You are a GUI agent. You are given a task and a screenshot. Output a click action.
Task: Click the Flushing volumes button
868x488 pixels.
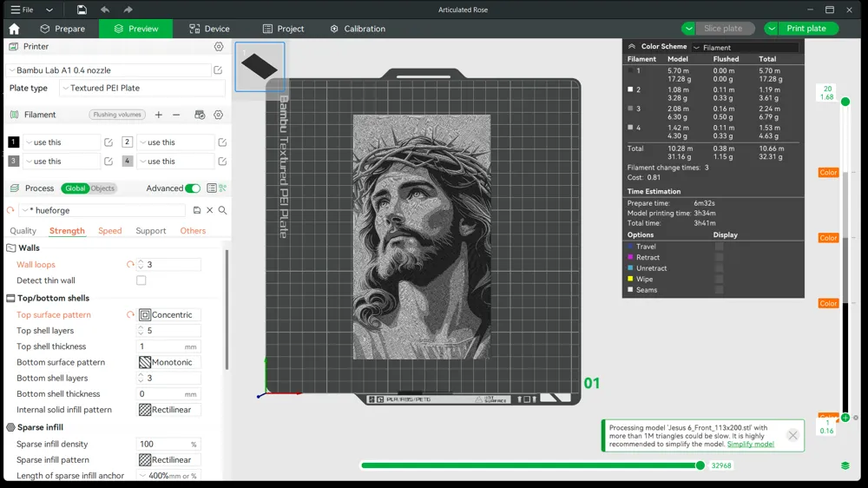point(117,115)
